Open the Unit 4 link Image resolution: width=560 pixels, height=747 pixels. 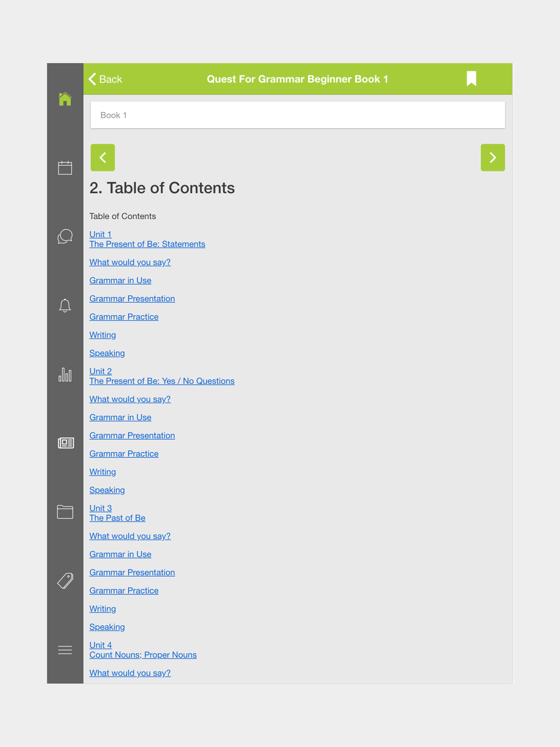click(100, 645)
